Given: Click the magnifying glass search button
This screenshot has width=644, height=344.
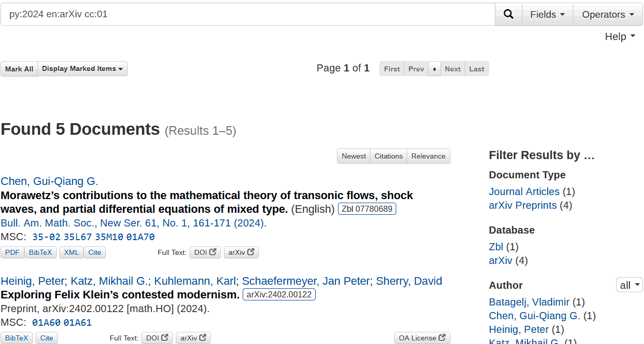Looking at the screenshot, I should (508, 14).
